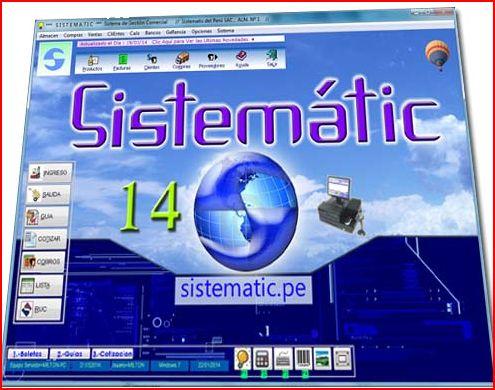
Task: Open the Bancos menu
Action: [x=153, y=33]
